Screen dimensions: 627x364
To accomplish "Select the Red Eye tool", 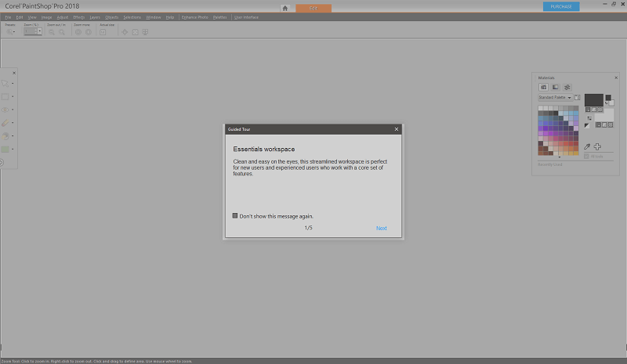I will (x=5, y=110).
